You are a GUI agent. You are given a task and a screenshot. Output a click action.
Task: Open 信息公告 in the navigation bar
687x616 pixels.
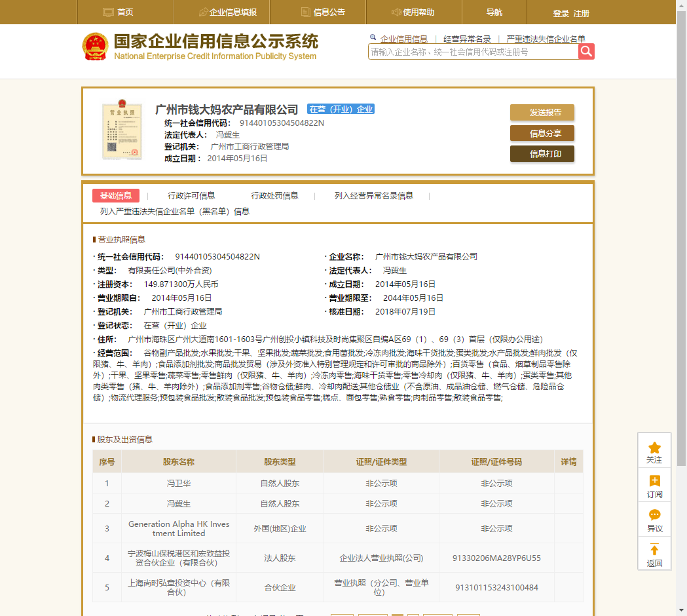click(323, 12)
